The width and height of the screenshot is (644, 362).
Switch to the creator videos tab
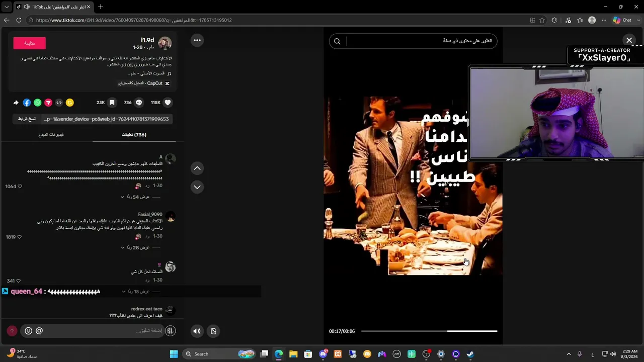point(51,135)
